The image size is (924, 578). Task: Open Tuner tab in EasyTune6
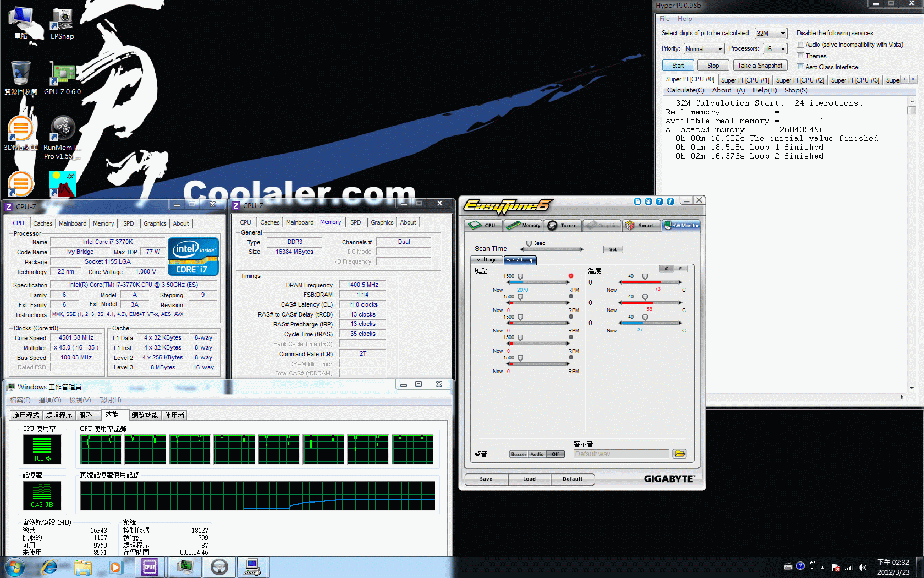pos(563,226)
